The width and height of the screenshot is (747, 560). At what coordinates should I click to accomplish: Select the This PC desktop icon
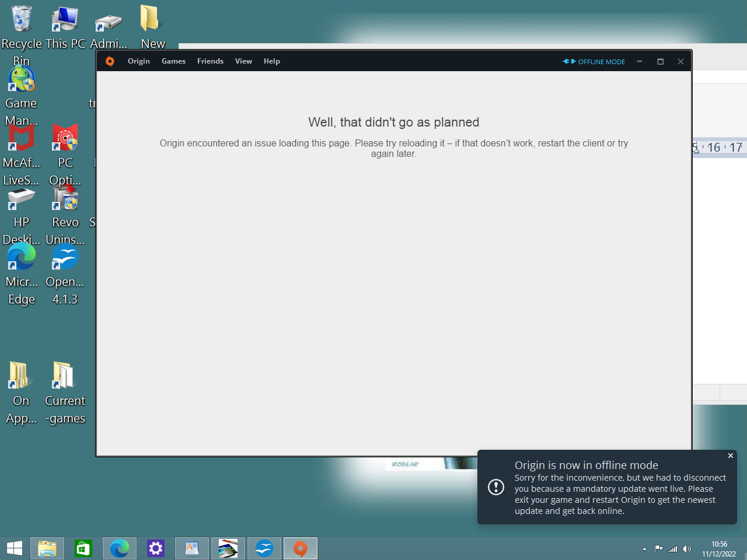65,27
